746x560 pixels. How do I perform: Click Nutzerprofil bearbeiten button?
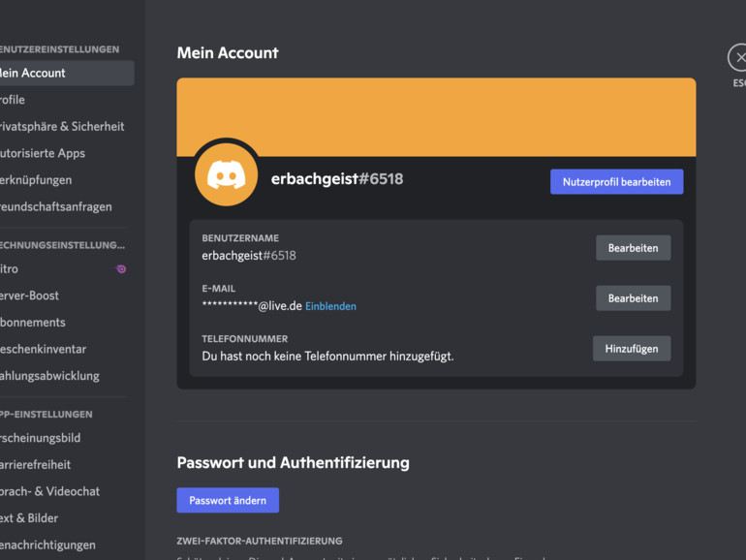pyautogui.click(x=616, y=182)
